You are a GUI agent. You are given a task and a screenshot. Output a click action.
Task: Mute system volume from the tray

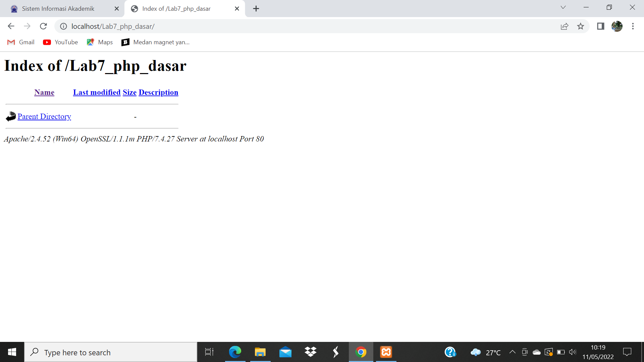tap(573, 352)
